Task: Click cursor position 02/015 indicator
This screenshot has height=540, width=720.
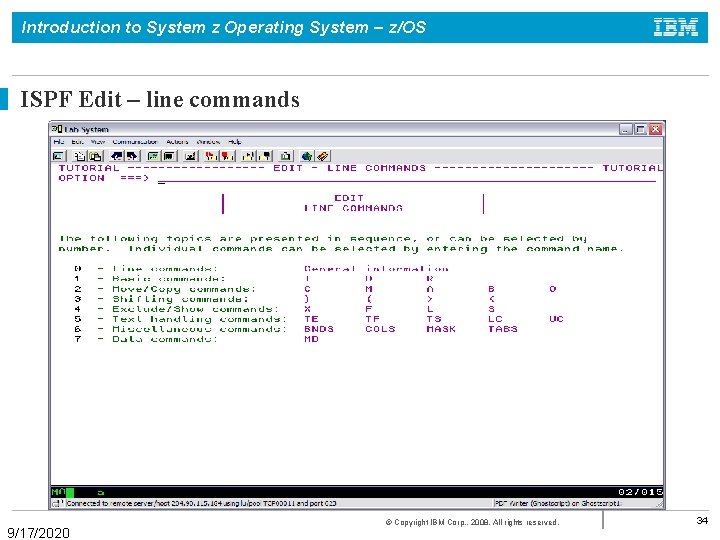Action: point(640,492)
